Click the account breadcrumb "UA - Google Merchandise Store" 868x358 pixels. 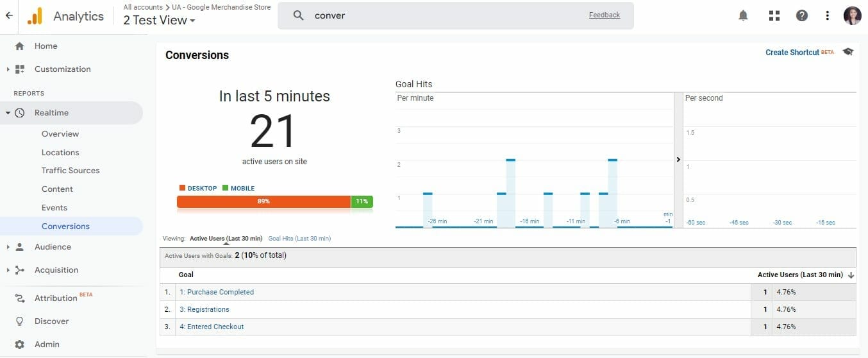[221, 7]
